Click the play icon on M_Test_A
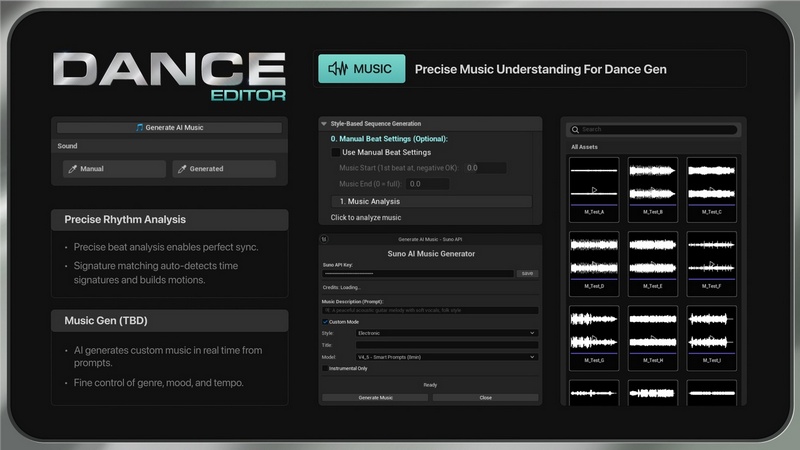The width and height of the screenshot is (800, 450). (x=594, y=188)
